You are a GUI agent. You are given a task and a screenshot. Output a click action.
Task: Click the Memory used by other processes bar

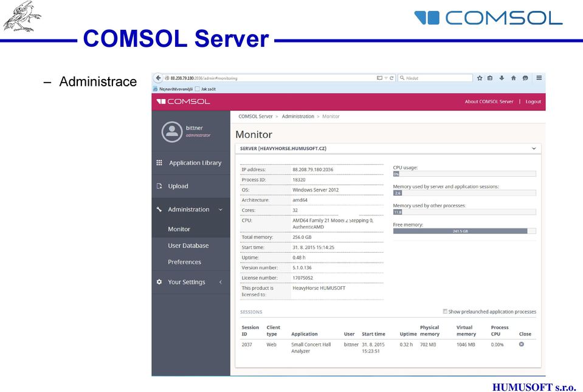coord(464,211)
